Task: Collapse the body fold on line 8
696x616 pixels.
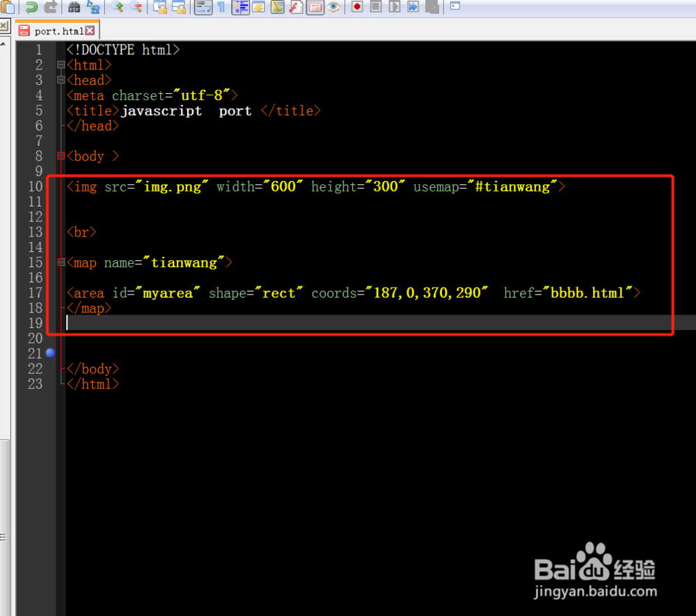Action: (61, 156)
